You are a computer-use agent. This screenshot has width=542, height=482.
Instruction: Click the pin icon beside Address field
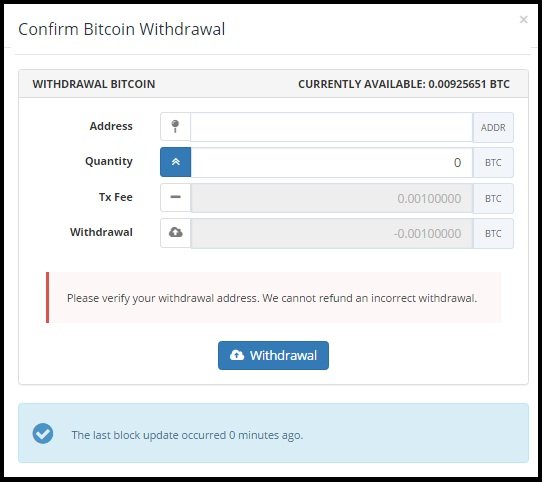[x=175, y=127]
